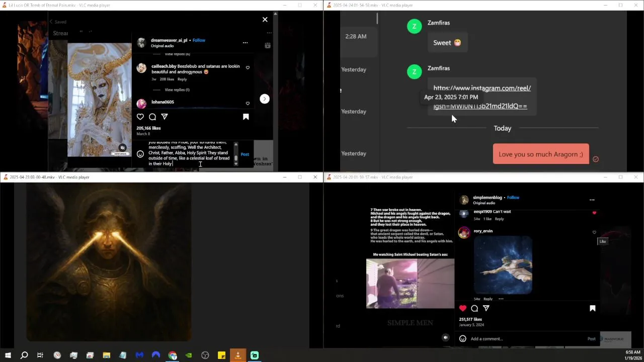Unmute the horned figure reel

tap(122, 148)
